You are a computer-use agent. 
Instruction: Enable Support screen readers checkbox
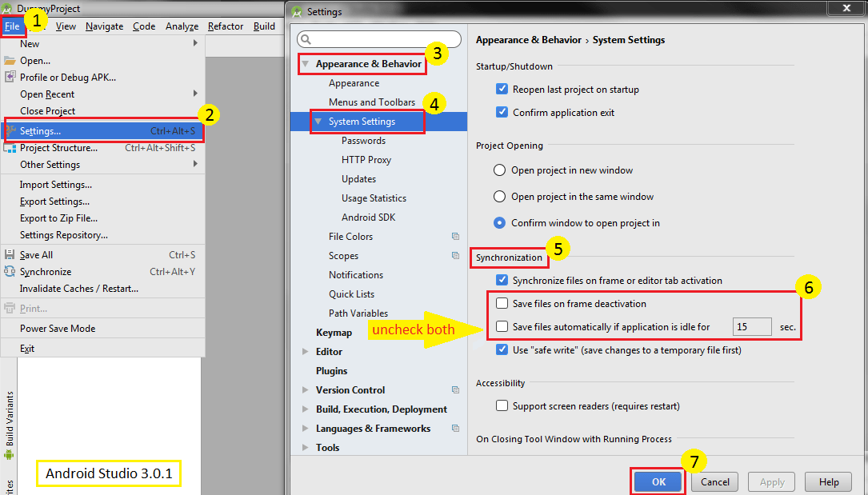click(x=502, y=406)
